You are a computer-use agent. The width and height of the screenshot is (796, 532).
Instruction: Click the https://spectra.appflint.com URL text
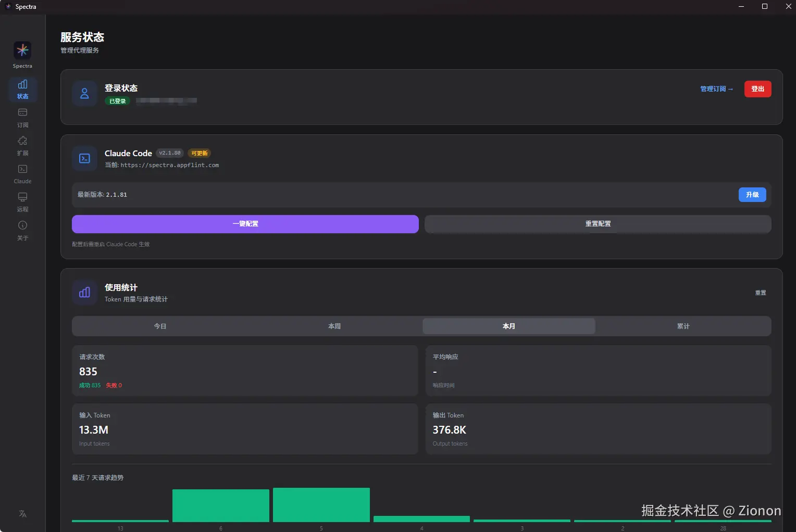pyautogui.click(x=170, y=165)
